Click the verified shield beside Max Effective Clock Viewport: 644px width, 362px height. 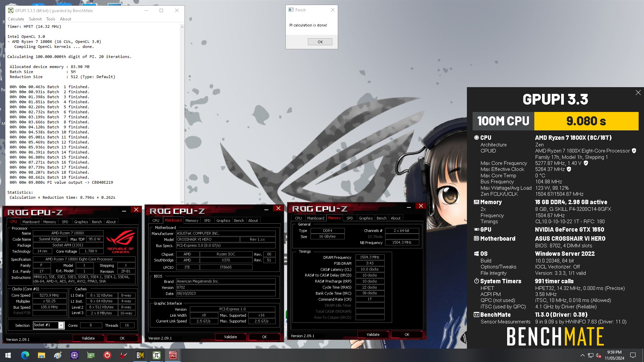click(x=569, y=169)
